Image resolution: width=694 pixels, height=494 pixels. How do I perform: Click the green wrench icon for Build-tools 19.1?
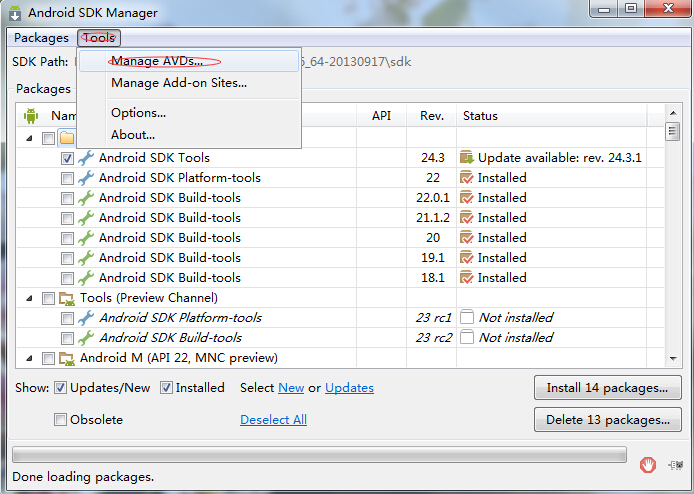tap(86, 258)
